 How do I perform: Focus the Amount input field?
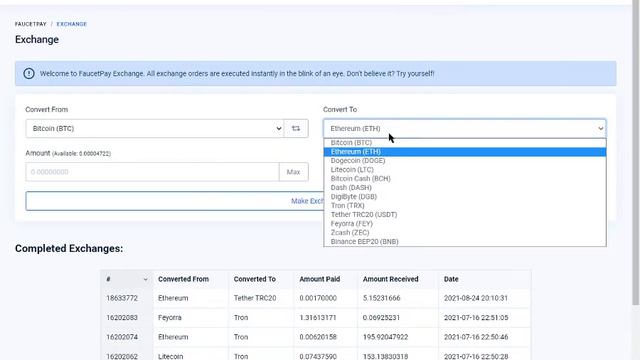152,172
